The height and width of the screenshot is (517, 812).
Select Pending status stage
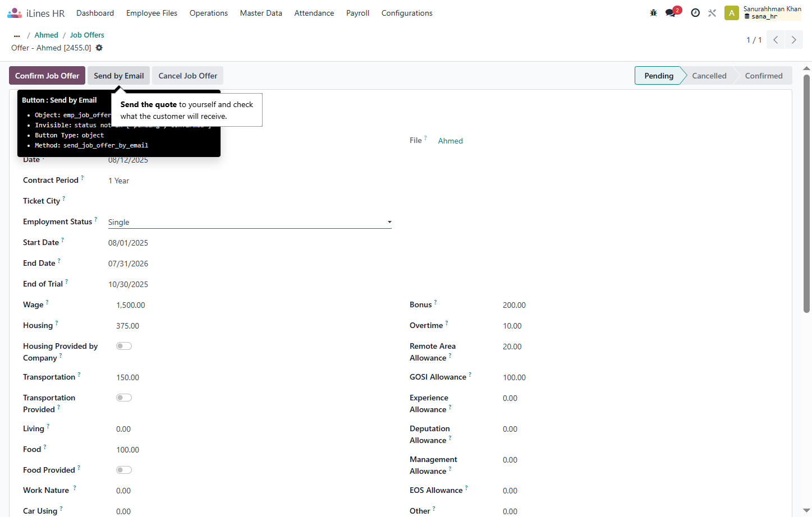pos(659,76)
